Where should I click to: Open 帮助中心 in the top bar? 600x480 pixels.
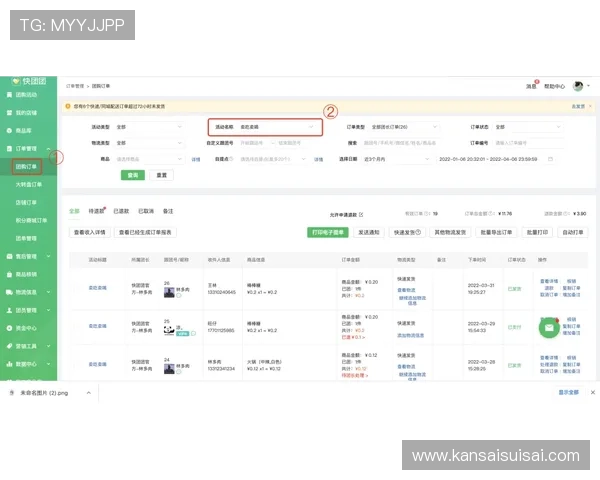(x=553, y=86)
